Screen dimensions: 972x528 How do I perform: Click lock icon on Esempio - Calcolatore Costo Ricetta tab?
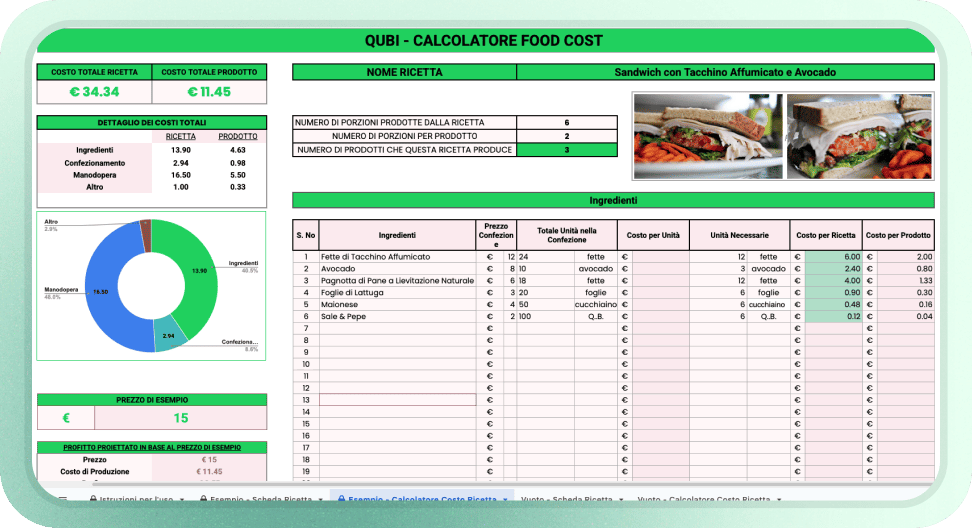tap(341, 498)
